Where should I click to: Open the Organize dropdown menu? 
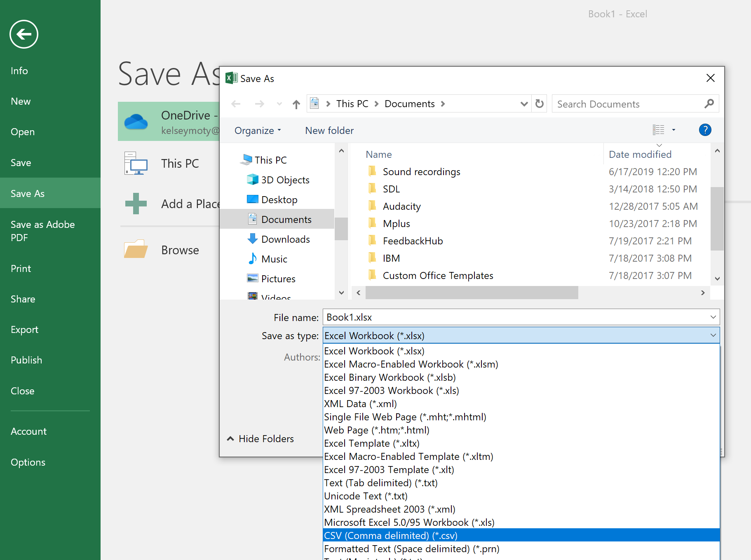[x=258, y=131]
